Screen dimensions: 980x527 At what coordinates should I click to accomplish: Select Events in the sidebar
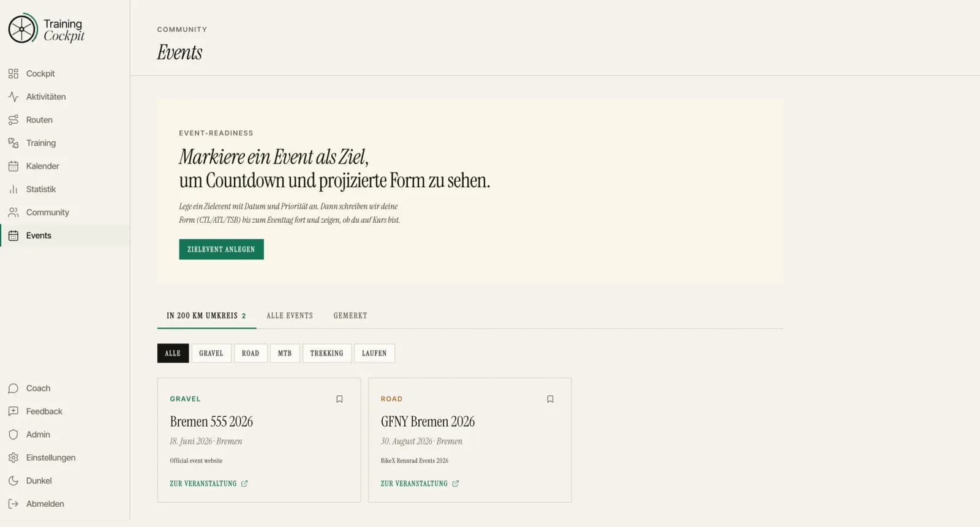click(x=65, y=236)
